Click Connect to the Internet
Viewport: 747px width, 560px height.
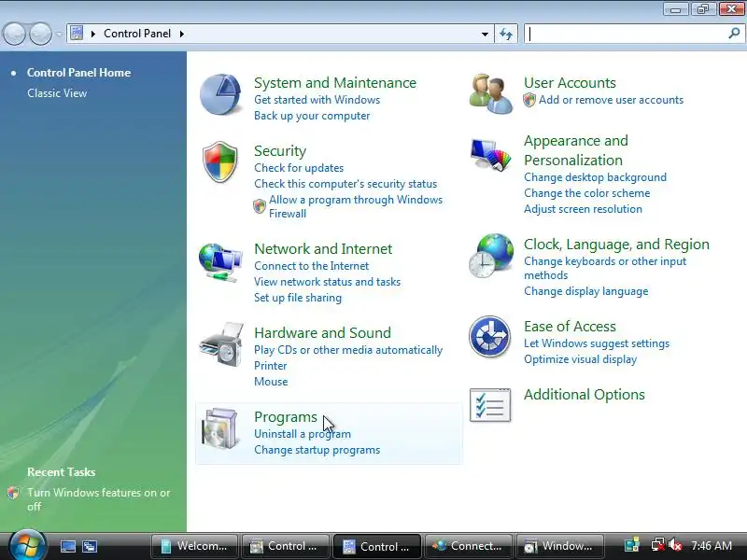click(x=311, y=266)
